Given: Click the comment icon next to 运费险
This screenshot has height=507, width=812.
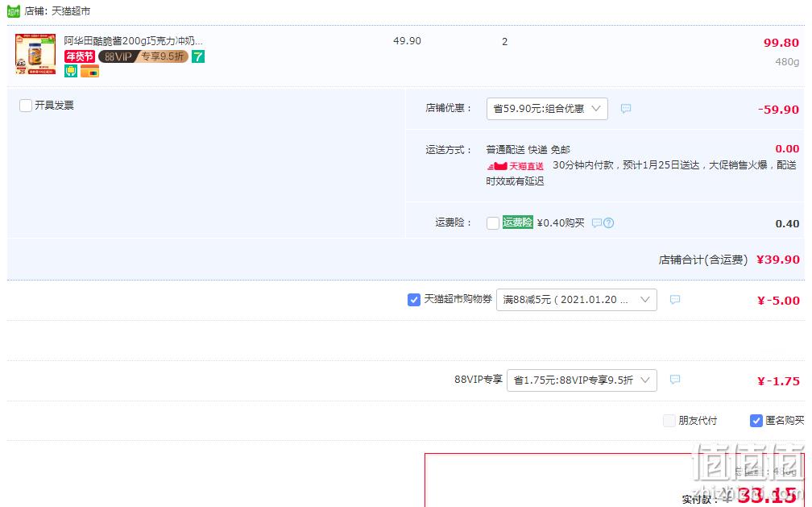Looking at the screenshot, I should pos(597,223).
